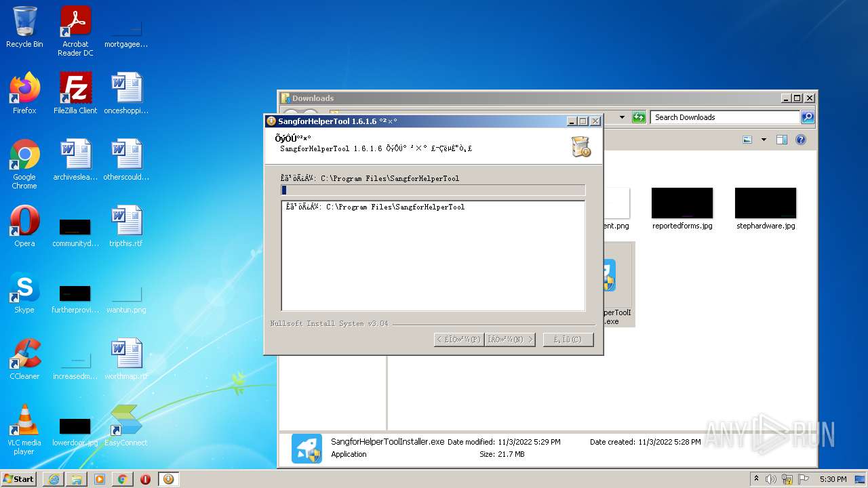Click the taskbar clock 5:30 PM

click(x=833, y=479)
